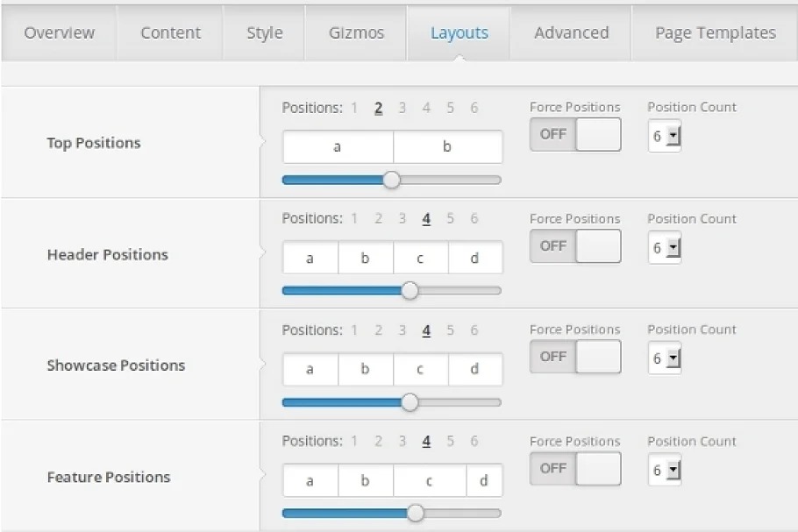Choose 1 position for Header Positions

354,219
